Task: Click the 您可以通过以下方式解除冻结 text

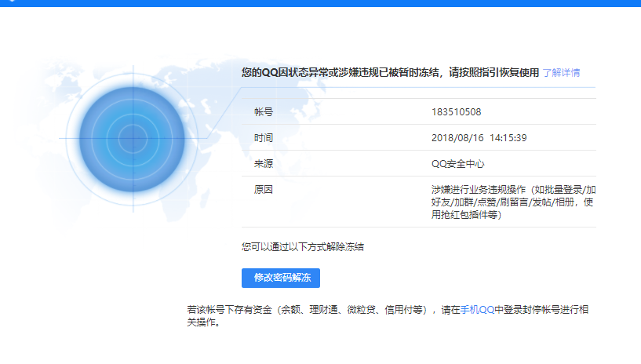Action: pos(303,247)
